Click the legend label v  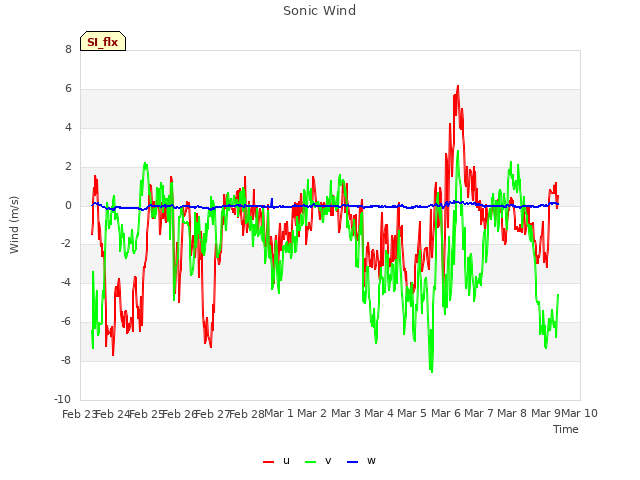328,461
